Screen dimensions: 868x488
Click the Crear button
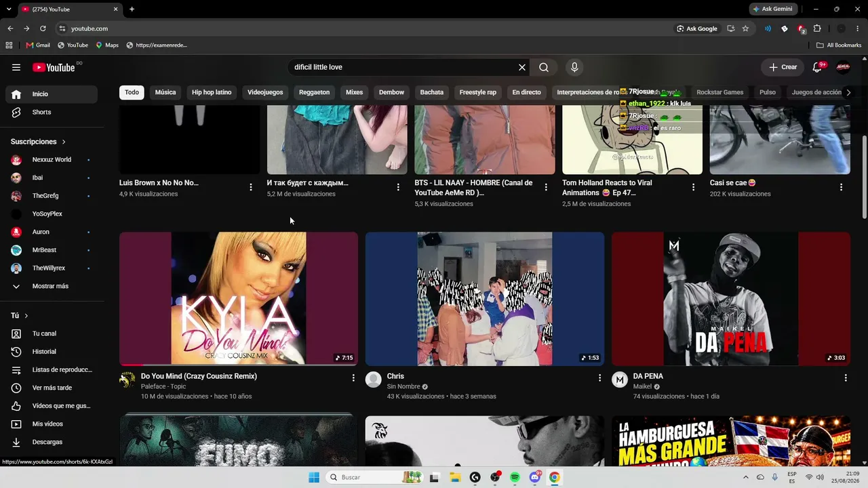click(783, 67)
